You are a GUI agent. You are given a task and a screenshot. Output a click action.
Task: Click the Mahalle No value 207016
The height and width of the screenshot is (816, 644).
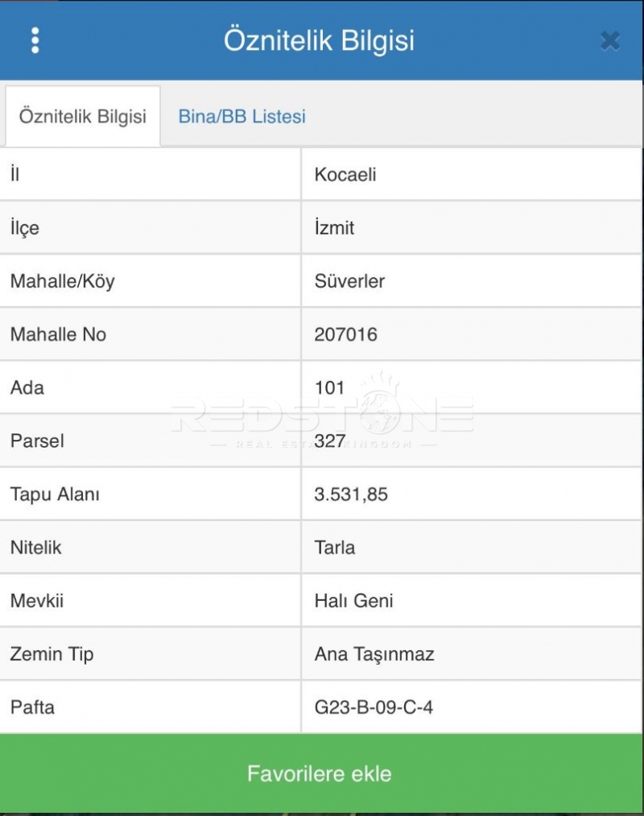[x=345, y=334]
